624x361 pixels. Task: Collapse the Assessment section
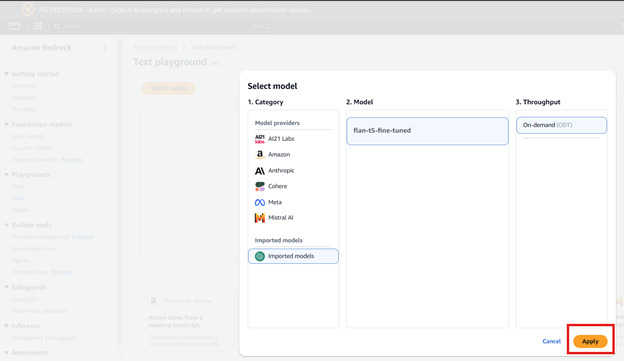(x=6, y=353)
